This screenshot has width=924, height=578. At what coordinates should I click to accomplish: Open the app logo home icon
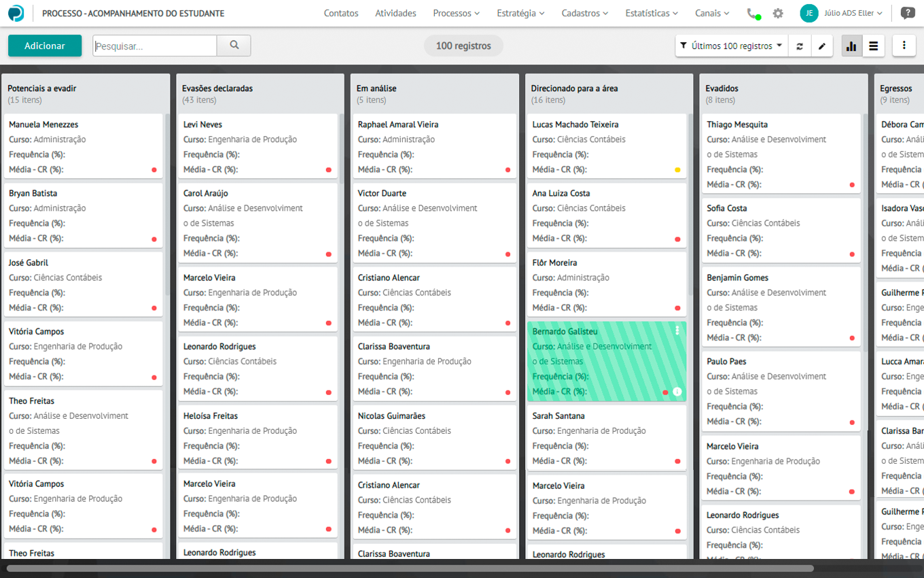[x=16, y=13]
